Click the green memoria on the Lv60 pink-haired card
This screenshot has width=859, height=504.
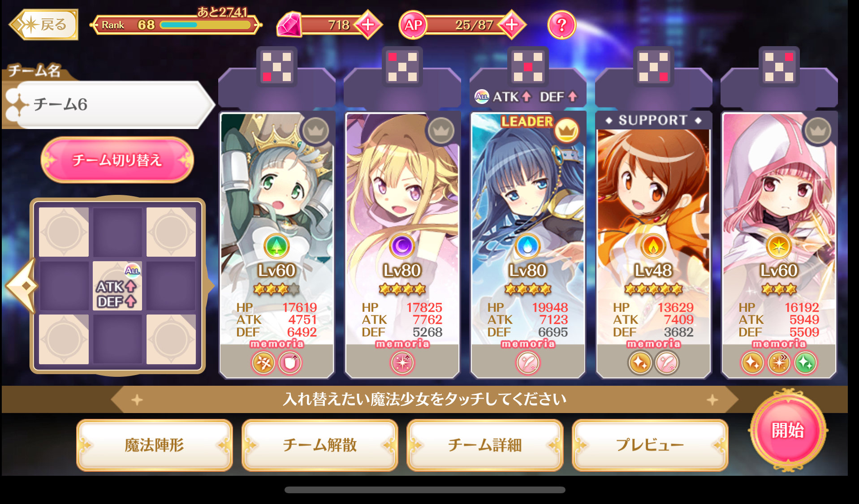pyautogui.click(x=805, y=363)
